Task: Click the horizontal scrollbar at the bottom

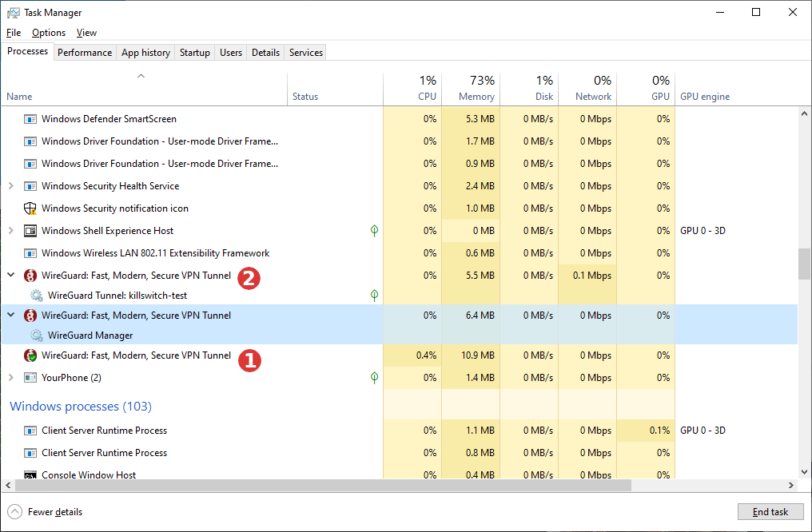Action: (x=320, y=486)
